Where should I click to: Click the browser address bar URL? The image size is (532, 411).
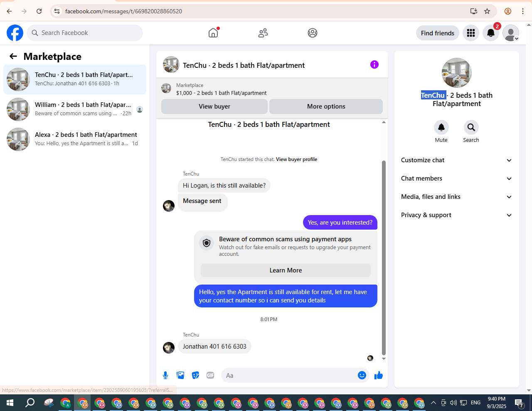coord(123,11)
